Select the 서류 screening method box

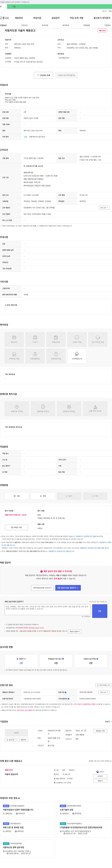pos(17,496)
